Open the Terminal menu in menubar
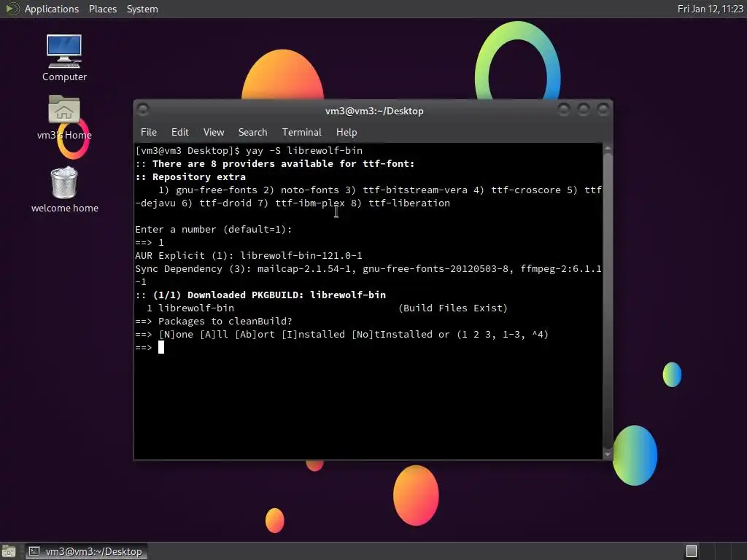 pos(301,133)
